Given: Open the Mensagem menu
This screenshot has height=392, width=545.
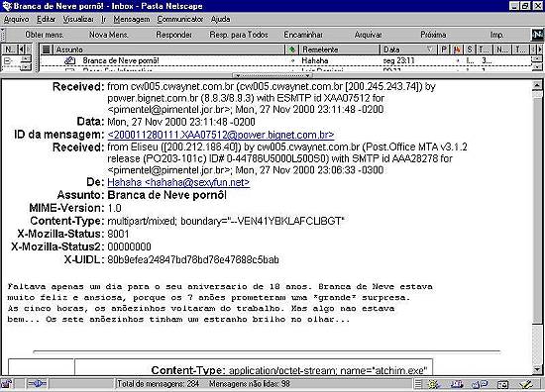Looking at the screenshot, I should click(132, 19).
